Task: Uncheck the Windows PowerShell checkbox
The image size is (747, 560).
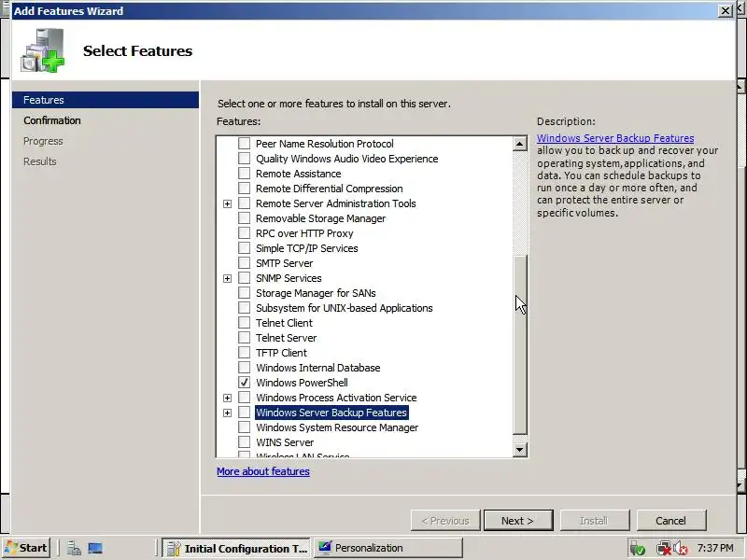Action: (x=244, y=383)
